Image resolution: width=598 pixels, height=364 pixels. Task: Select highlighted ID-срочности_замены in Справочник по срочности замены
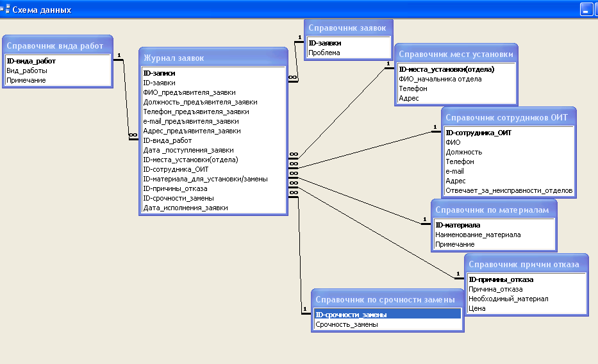tap(388, 315)
